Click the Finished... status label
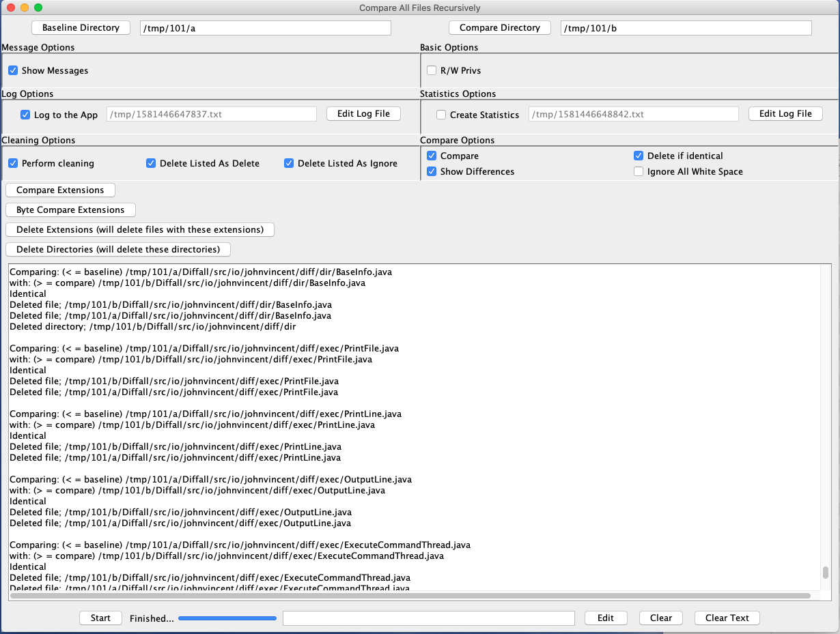Screen dimensions: 840x634 pos(152,618)
